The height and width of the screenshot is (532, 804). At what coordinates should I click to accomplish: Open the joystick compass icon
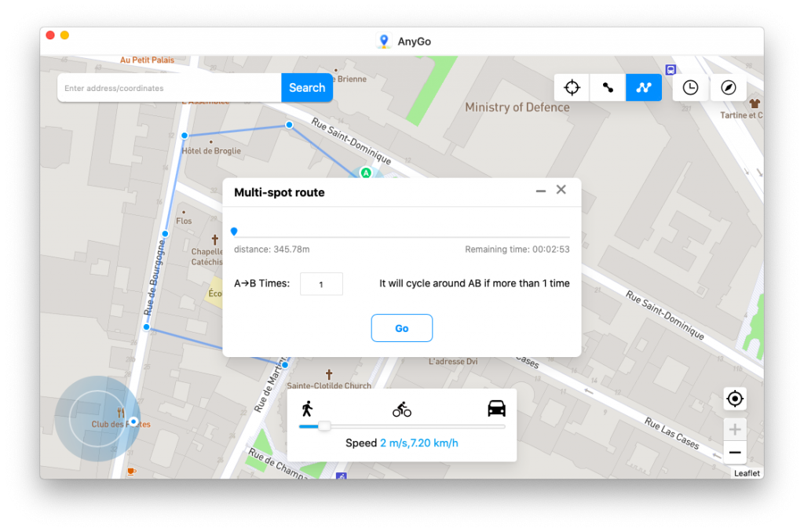(729, 87)
